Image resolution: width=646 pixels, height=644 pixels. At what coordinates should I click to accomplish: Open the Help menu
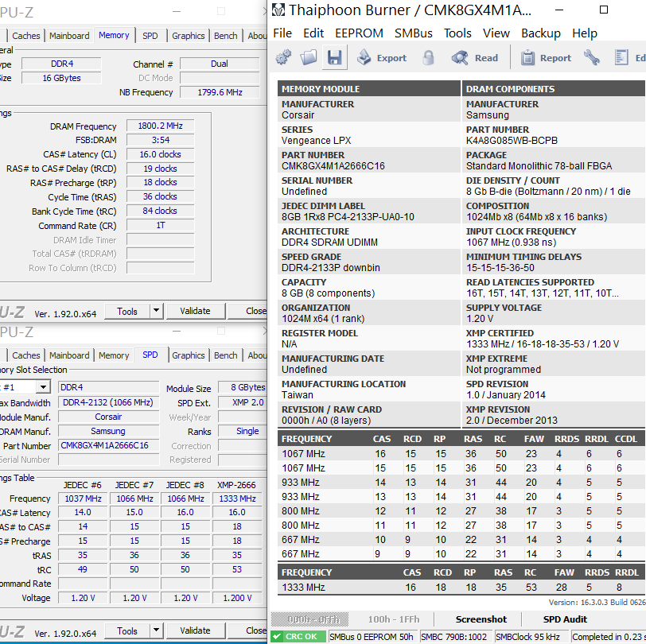[x=584, y=33]
